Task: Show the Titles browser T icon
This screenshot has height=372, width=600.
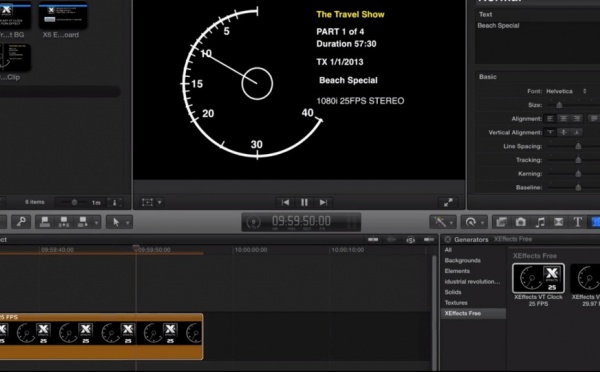Action: pos(578,222)
